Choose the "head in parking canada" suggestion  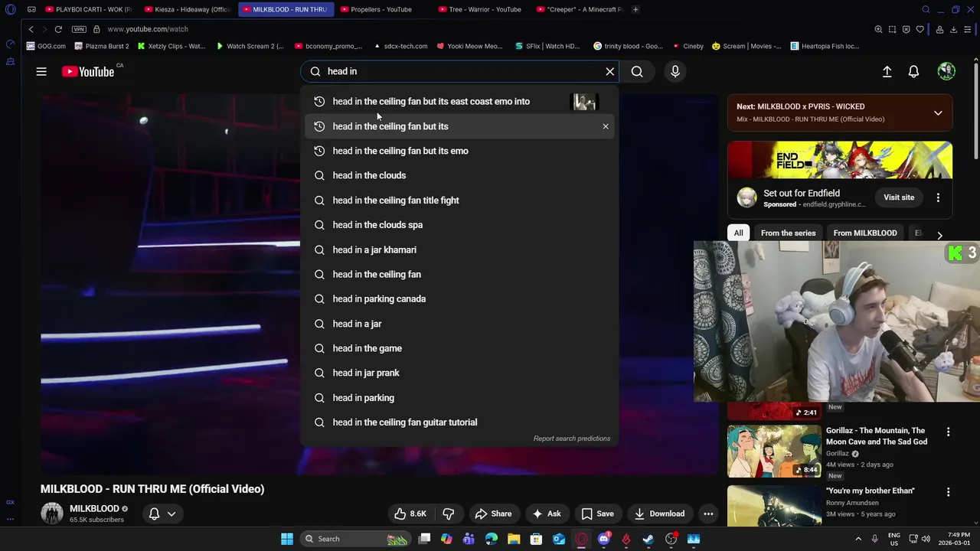tap(459, 299)
